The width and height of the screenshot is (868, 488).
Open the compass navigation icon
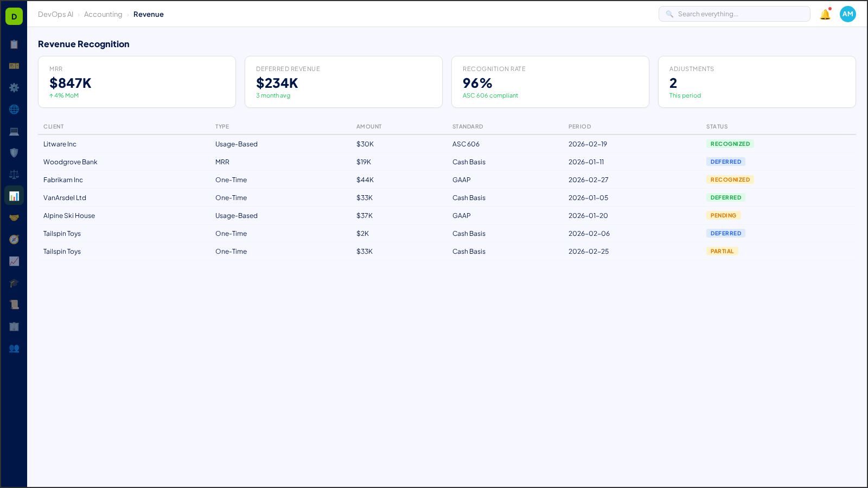tap(14, 239)
